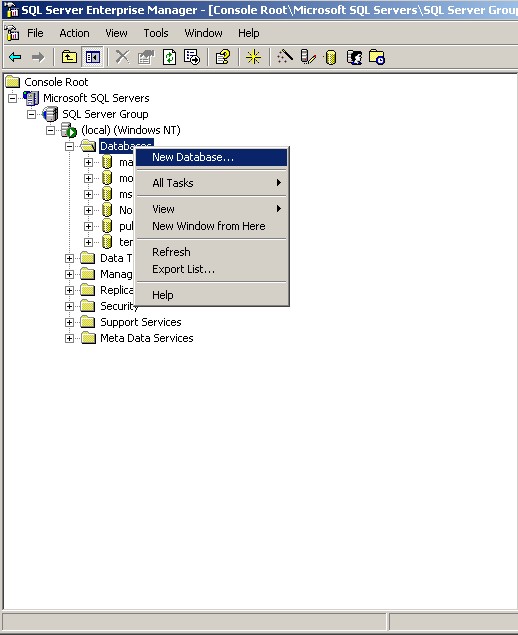Open the File menu
Viewport: 518px width, 635px height.
[35, 33]
